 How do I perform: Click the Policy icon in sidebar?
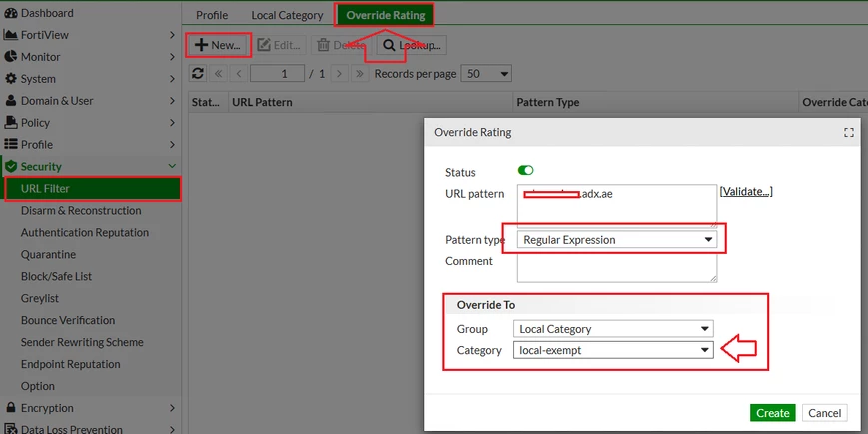(11, 122)
